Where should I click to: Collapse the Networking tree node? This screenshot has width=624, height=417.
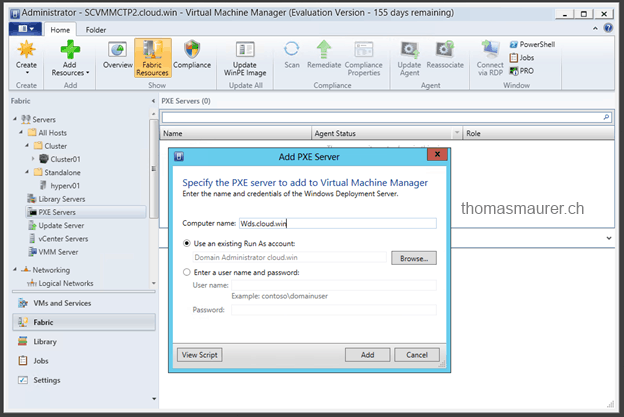[15, 269]
